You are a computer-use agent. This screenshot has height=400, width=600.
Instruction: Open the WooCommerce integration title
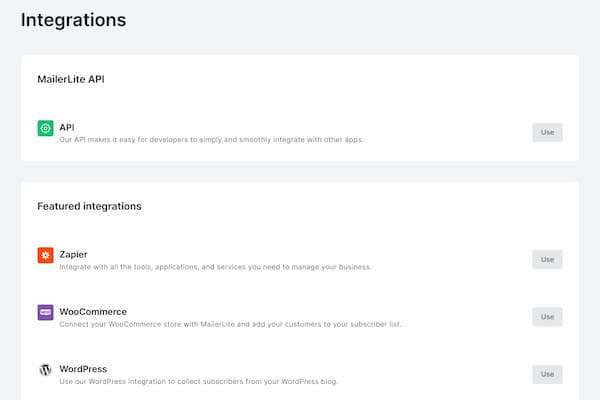point(93,311)
